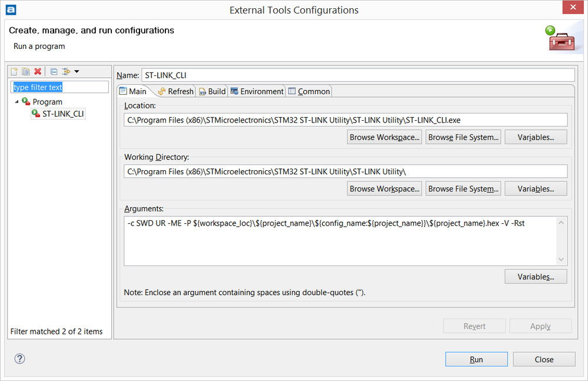Click the Name input field

(x=358, y=75)
